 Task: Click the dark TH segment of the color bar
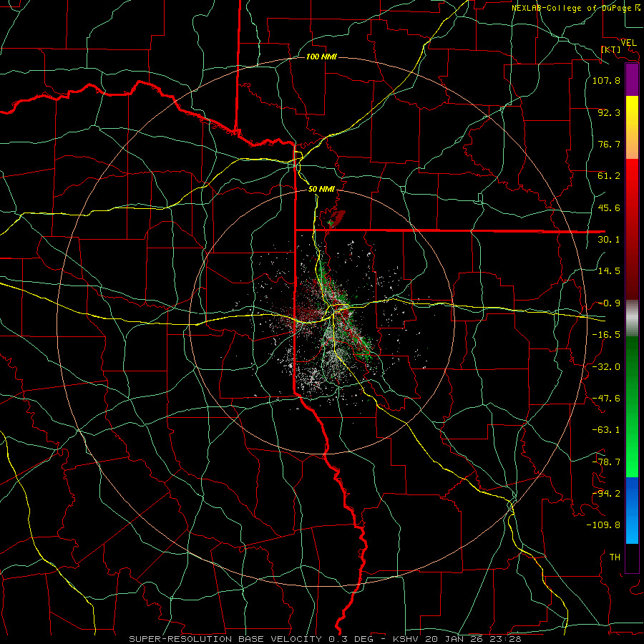632,557
